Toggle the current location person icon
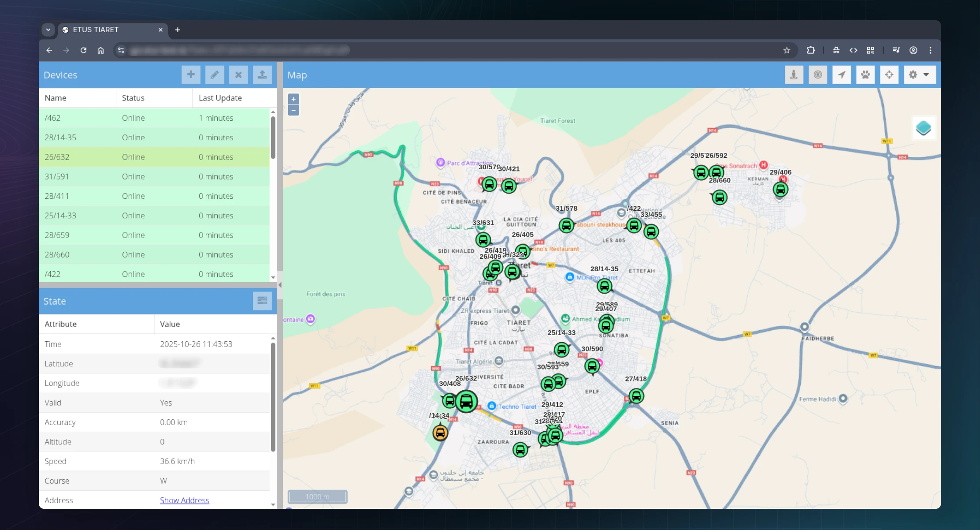This screenshot has width=980, height=530. coord(794,75)
